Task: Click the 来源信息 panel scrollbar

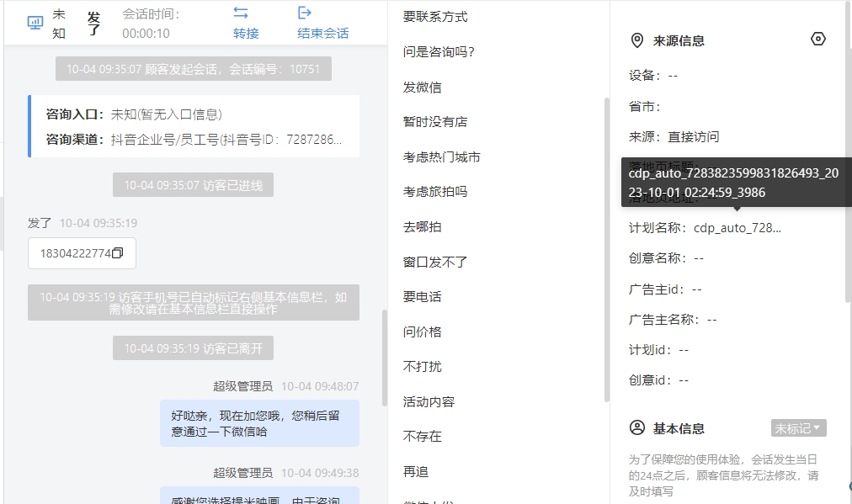Action: (849, 151)
